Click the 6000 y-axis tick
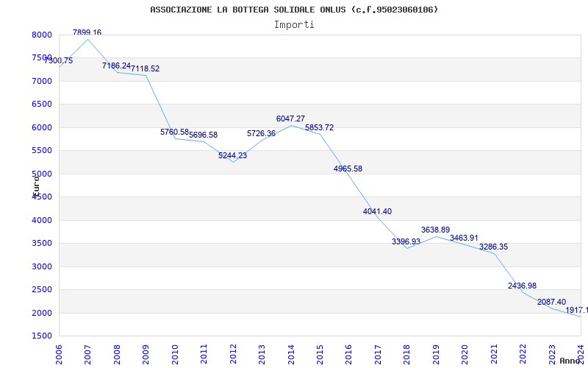 42,127
